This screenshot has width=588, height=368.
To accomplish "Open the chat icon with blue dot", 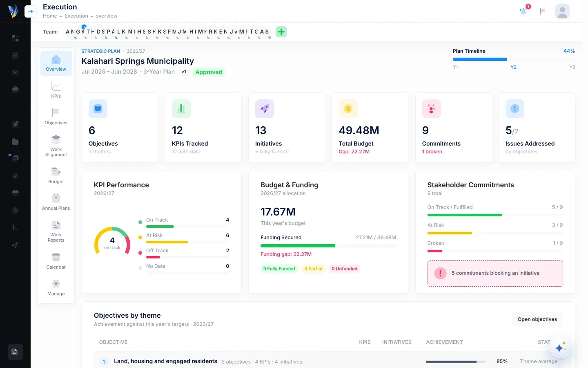I will coord(15,158).
